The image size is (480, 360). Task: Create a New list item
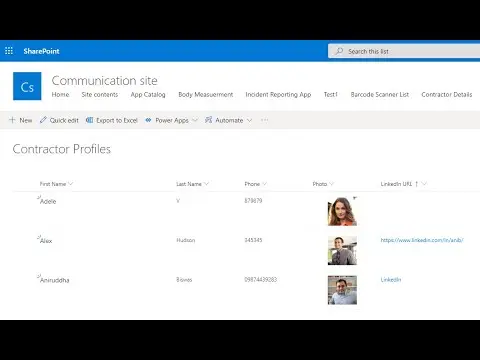pyautogui.click(x=21, y=120)
